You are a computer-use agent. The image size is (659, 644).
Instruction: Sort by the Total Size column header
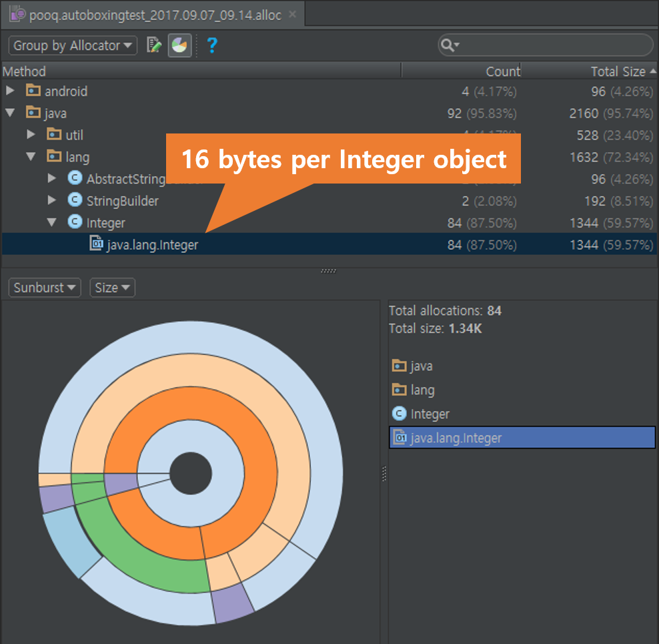pyautogui.click(x=617, y=71)
